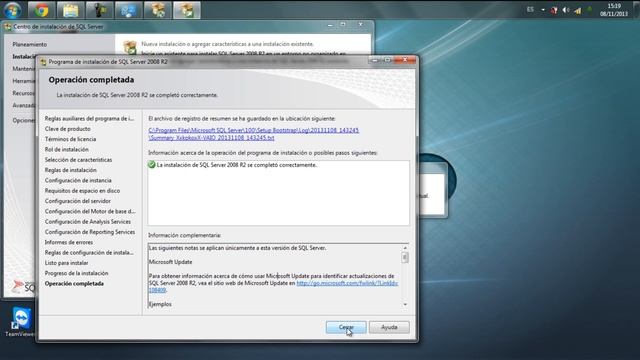Click the green tray status icon
The width and height of the screenshot is (640, 360).
[589, 9]
